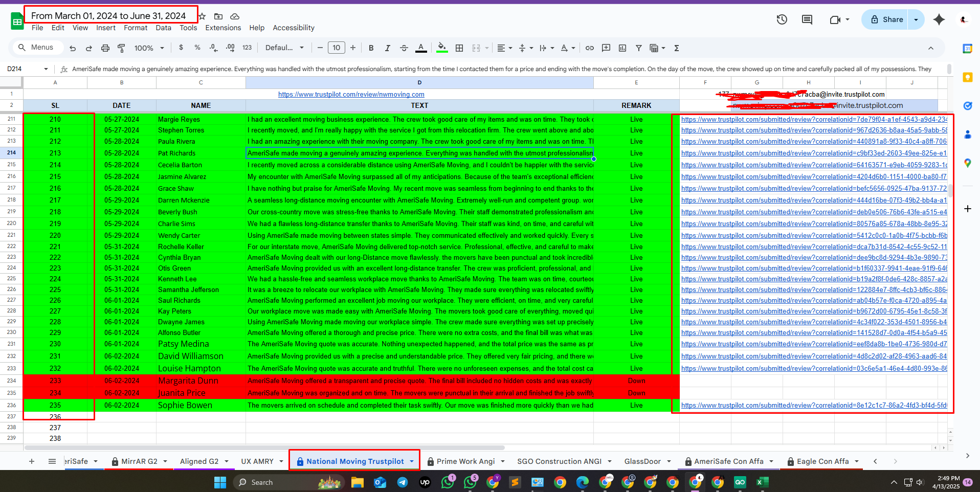
Task: Toggle Bold formatting
Action: 371,48
